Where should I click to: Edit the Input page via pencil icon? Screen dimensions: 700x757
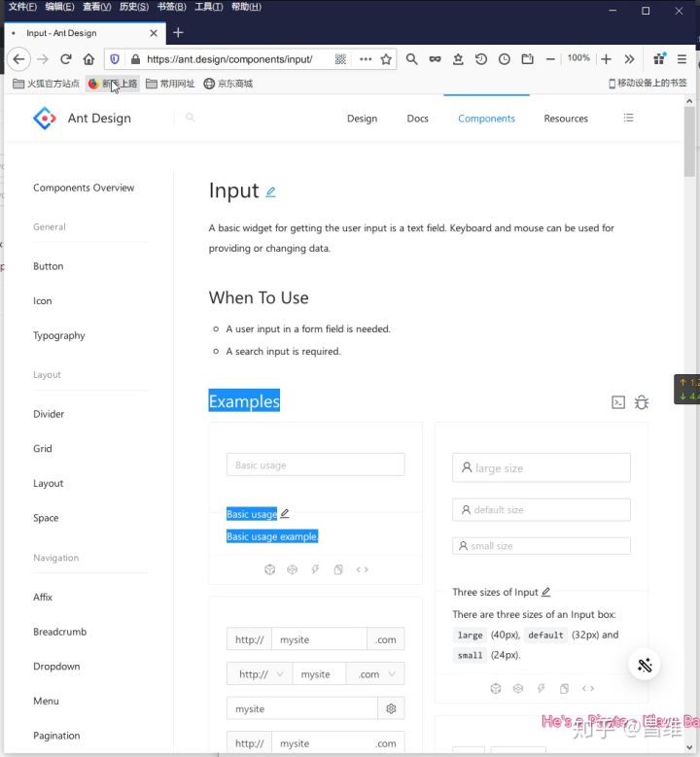[270, 192]
